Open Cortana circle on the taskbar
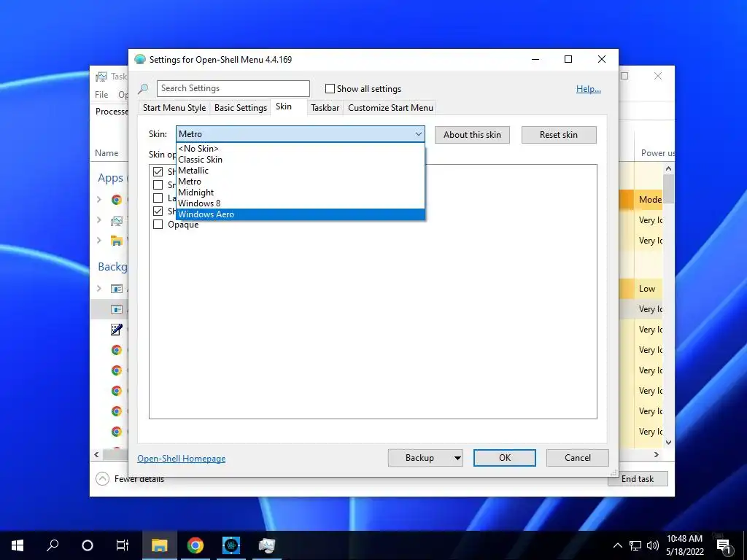This screenshot has width=747, height=560. pos(88,545)
